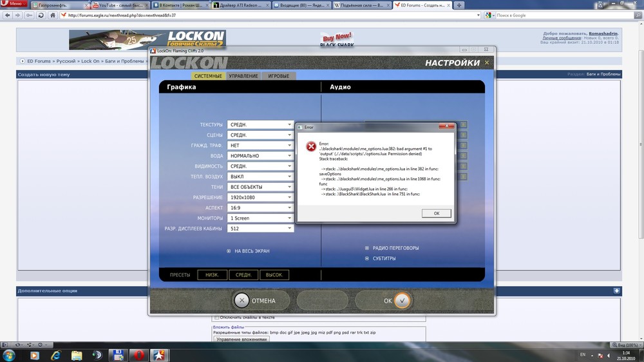Toggle Отключить смайлы в тексте checkbox
Viewport: 644px width, 362px height.
(x=217, y=318)
